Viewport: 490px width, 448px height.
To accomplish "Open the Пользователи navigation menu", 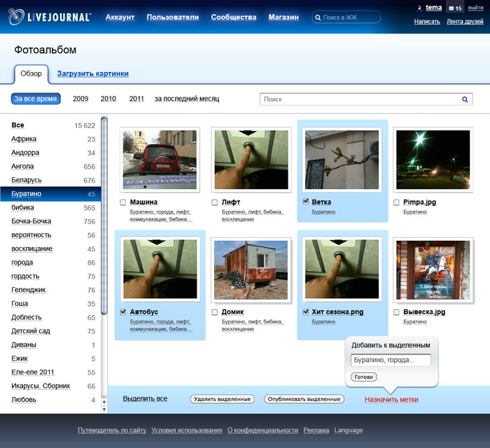I will 172,17.
